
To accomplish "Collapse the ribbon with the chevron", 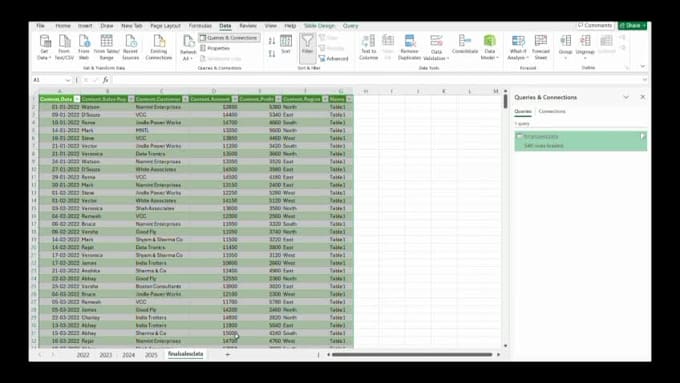I will (643, 66).
